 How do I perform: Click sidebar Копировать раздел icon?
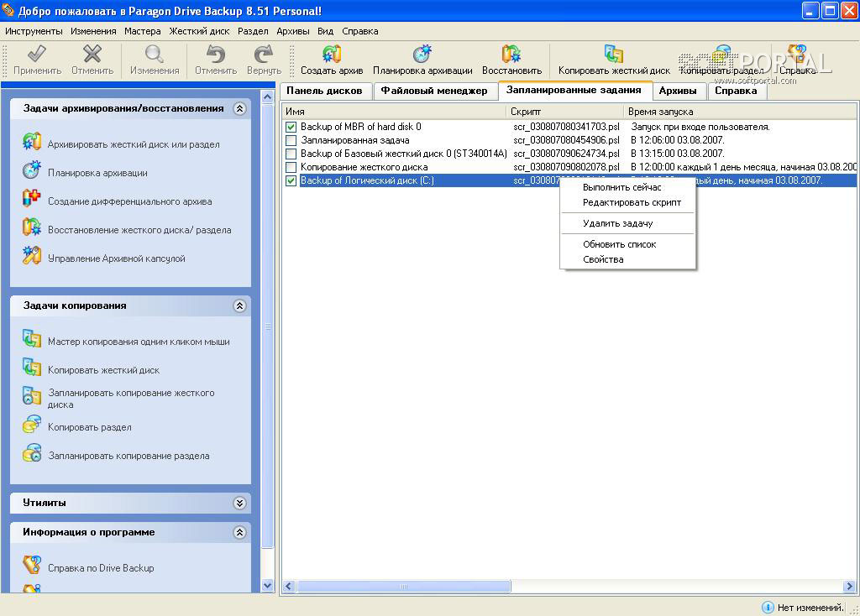coord(32,424)
